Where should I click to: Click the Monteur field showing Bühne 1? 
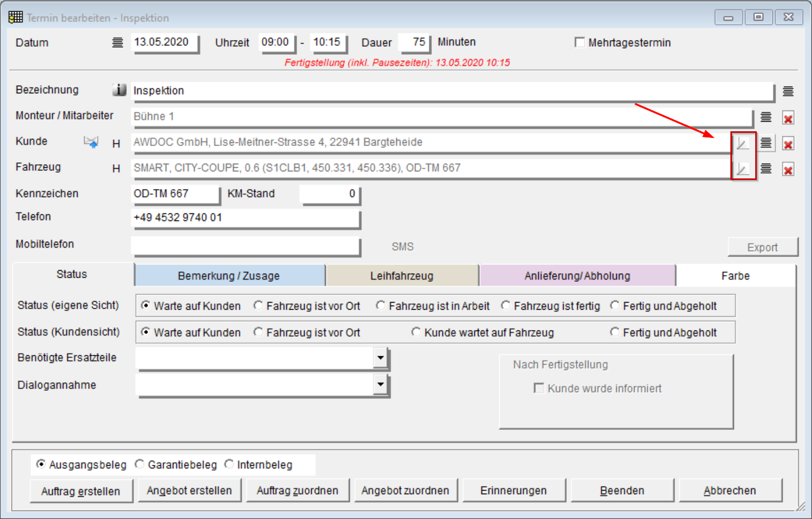tap(442, 117)
